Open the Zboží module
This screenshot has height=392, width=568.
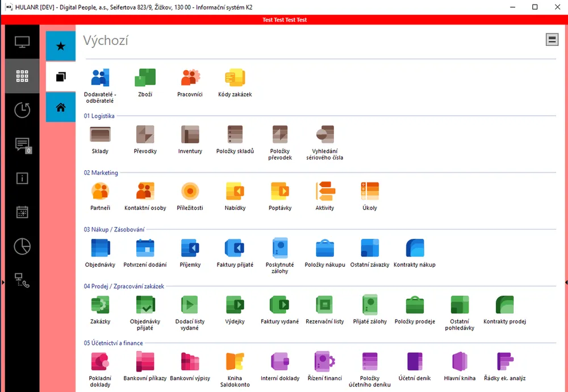145,78
